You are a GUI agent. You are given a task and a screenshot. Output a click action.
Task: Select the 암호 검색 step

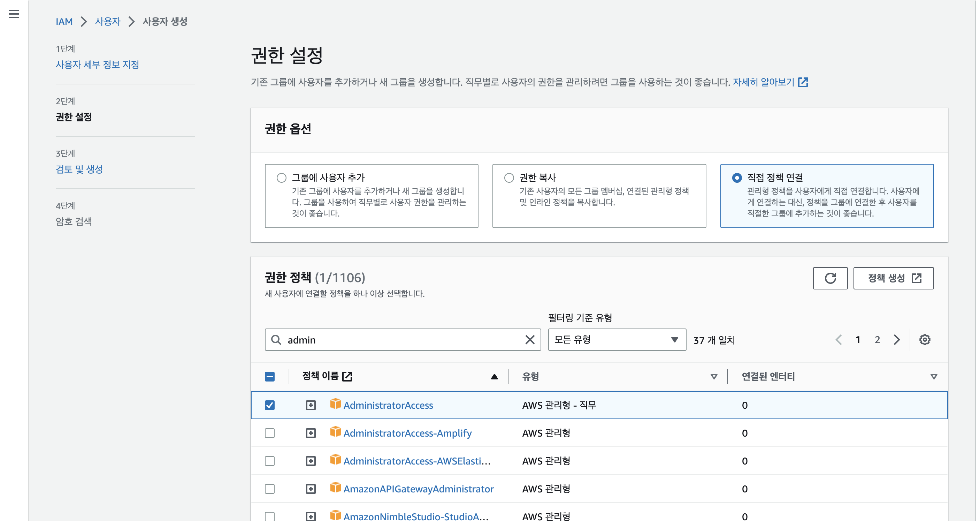(x=74, y=221)
